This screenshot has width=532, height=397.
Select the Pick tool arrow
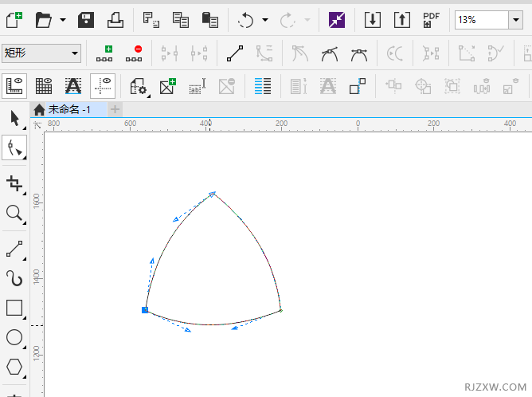click(14, 119)
